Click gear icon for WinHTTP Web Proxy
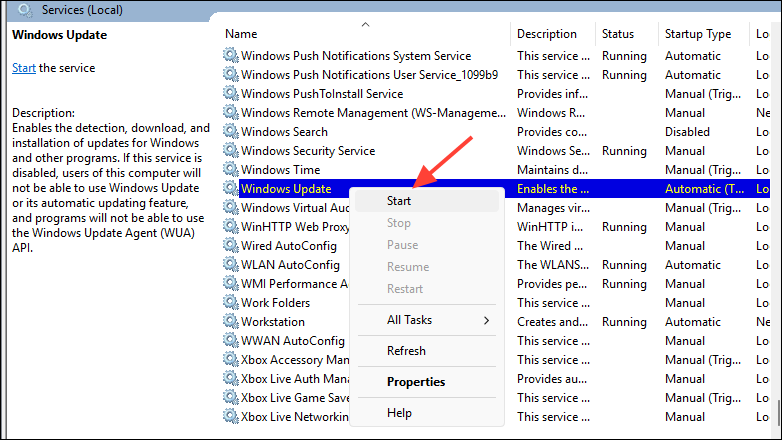The height and width of the screenshot is (440, 782). (230, 226)
